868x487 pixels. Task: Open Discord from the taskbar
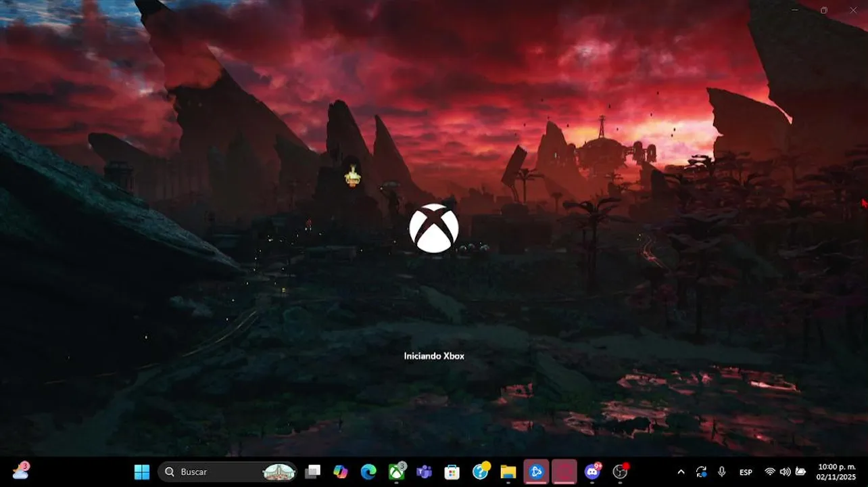(x=593, y=471)
